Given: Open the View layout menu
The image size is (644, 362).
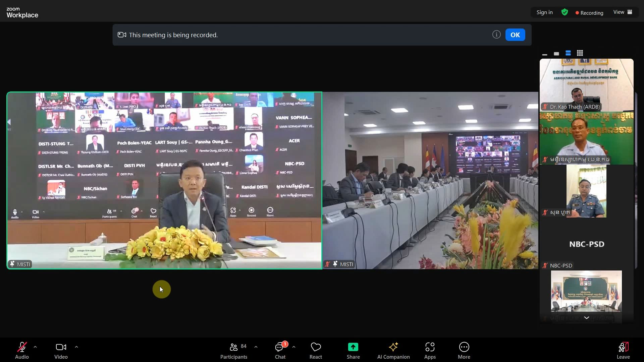Looking at the screenshot, I should pos(623,12).
